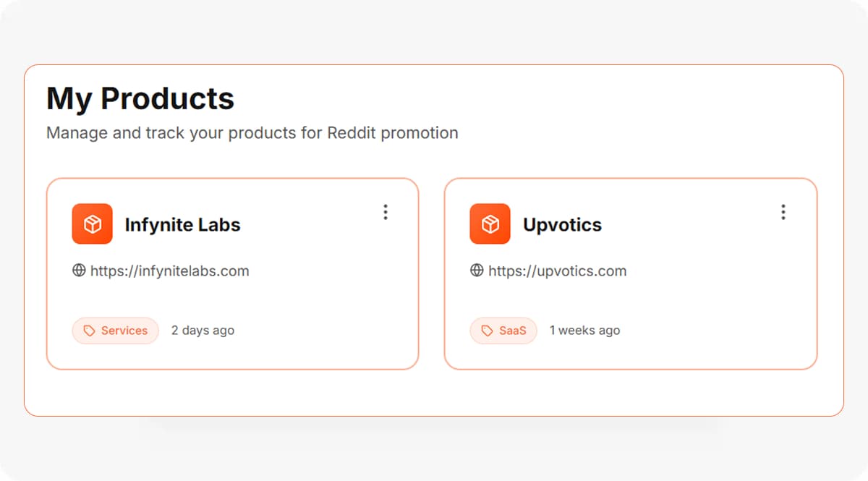Image resolution: width=868 pixels, height=481 pixels.
Task: Select the Services category badge
Action: [115, 330]
